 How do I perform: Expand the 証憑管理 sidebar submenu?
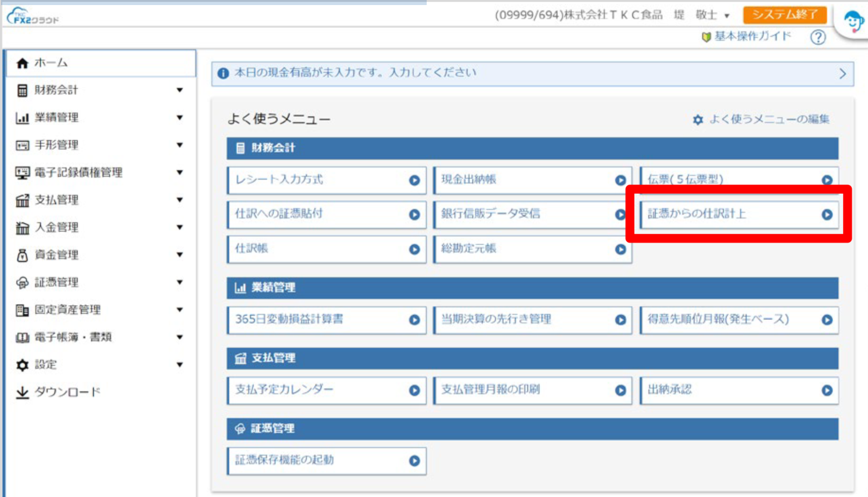[x=179, y=282]
